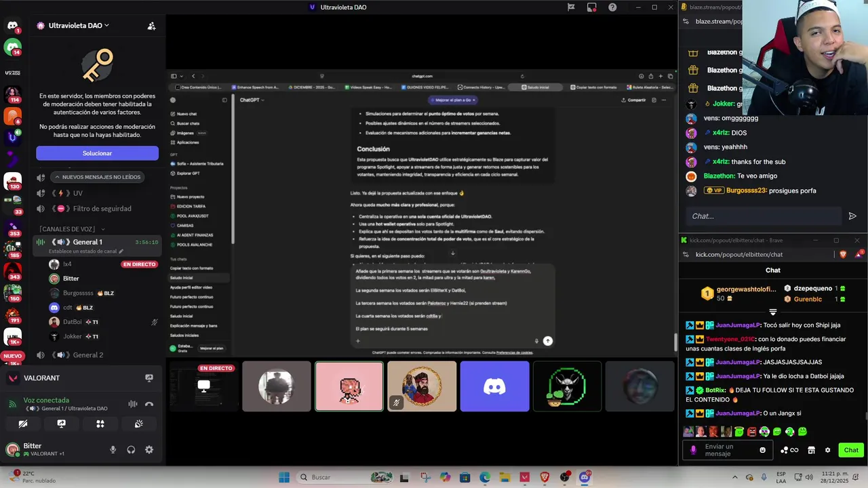Select the green goat avatar participant tile
The height and width of the screenshot is (488, 868).
coord(567,386)
